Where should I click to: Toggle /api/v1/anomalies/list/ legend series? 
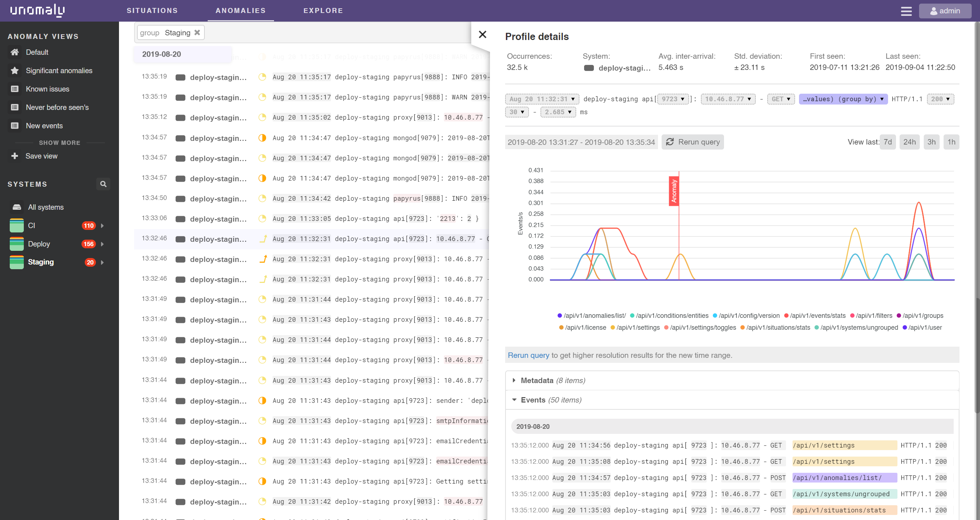click(x=592, y=316)
